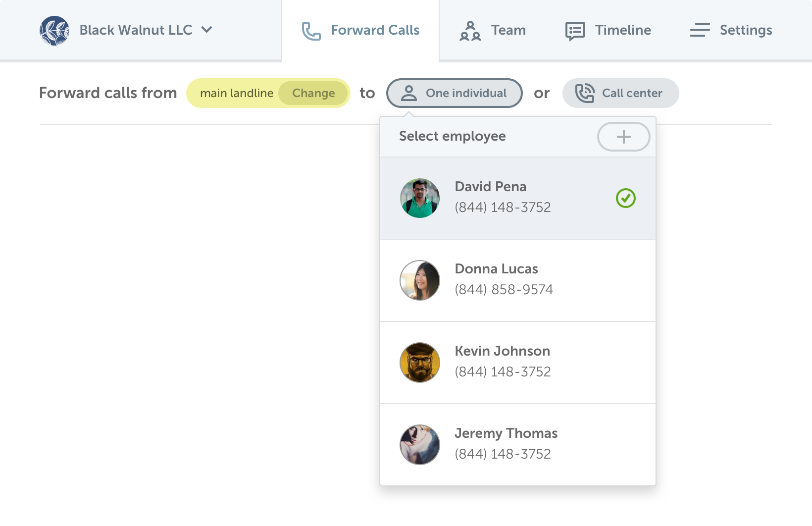
Task: Select Kevin Johnson as forwarding employee
Action: [x=518, y=363]
